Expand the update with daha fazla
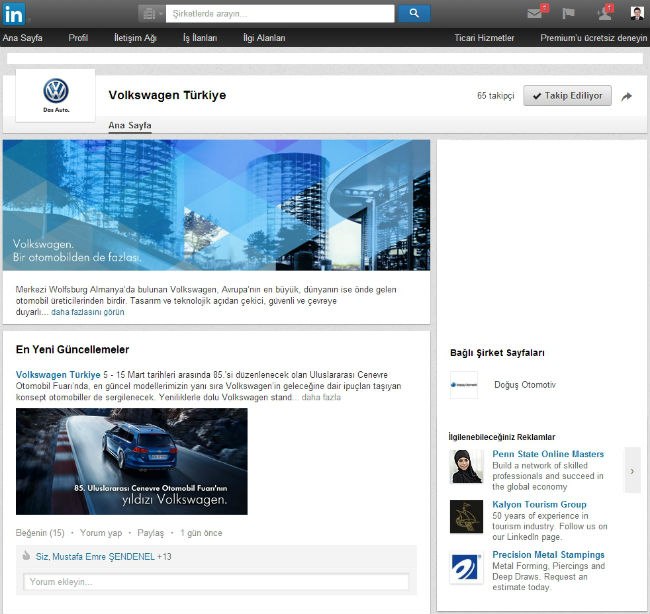The height and width of the screenshot is (614, 650). [321, 397]
